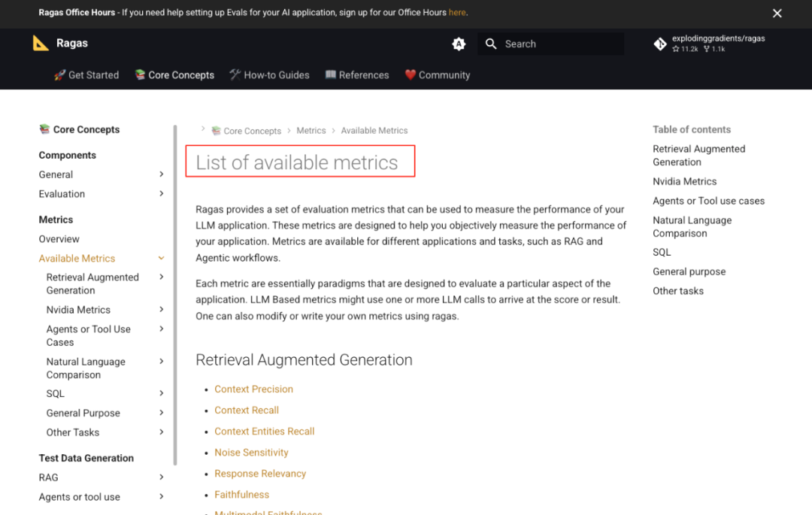812x515 pixels.
Task: Open the References tab
Action: pyautogui.click(x=357, y=75)
